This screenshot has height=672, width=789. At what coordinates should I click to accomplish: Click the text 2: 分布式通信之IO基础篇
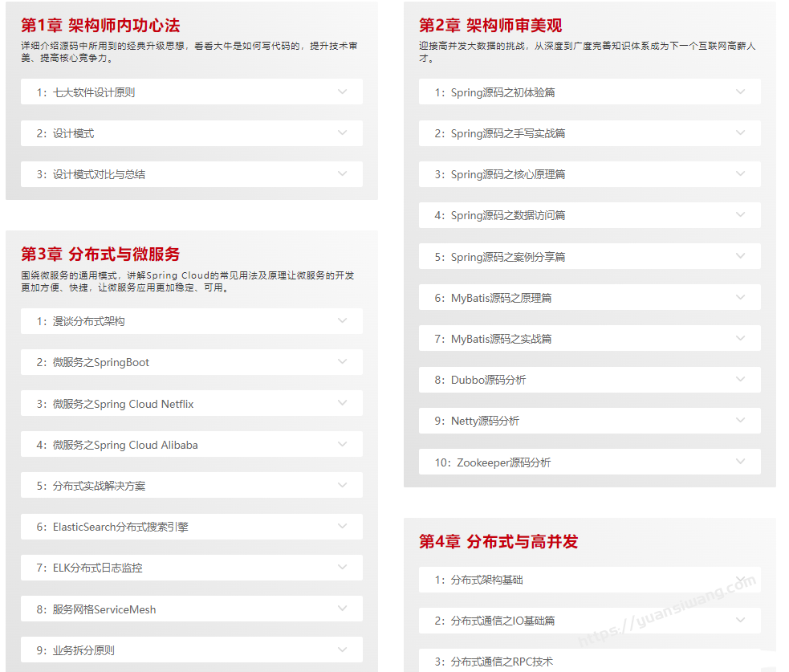coord(495,621)
